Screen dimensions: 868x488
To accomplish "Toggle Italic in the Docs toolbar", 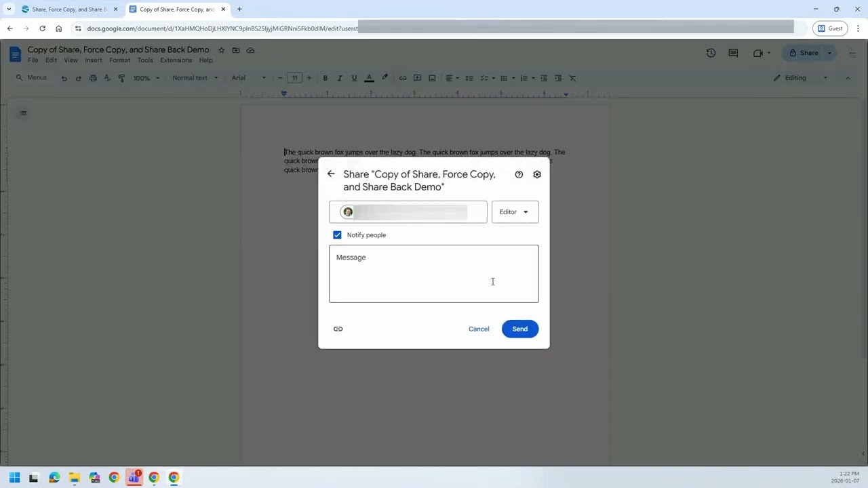I will [340, 78].
